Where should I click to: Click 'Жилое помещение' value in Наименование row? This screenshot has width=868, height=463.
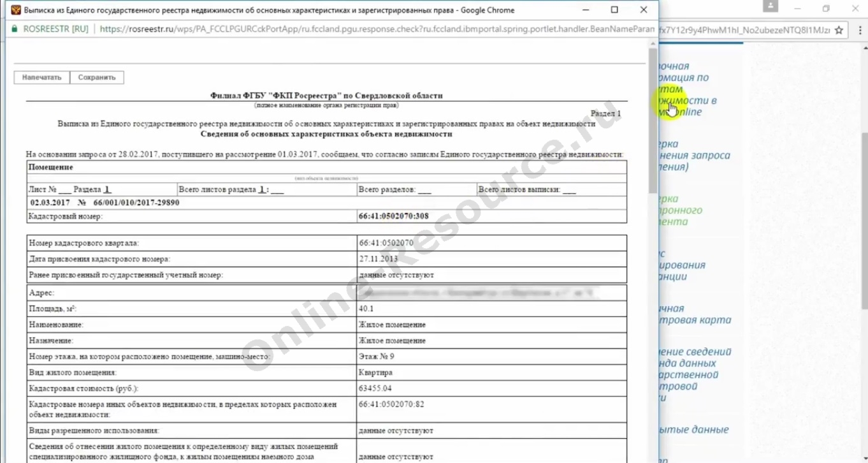pyautogui.click(x=392, y=325)
